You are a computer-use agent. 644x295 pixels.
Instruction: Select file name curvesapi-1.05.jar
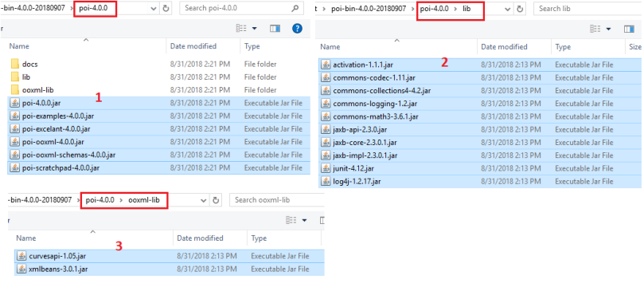(57, 256)
